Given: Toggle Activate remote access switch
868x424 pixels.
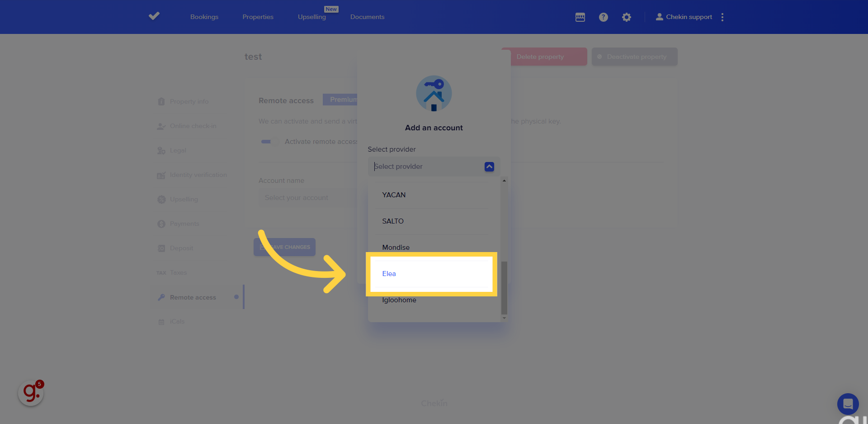Looking at the screenshot, I should [x=269, y=142].
